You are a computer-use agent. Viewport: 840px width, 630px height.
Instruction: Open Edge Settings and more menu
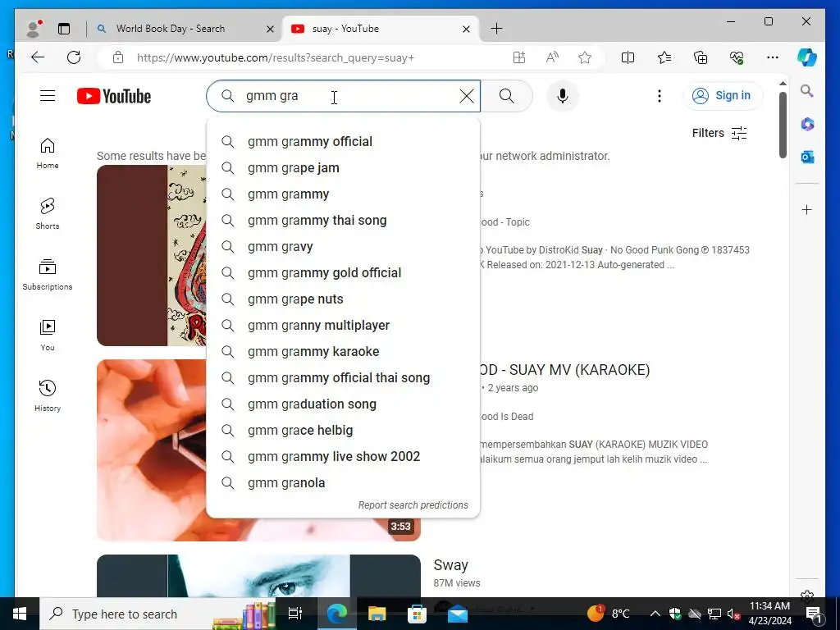(x=773, y=57)
